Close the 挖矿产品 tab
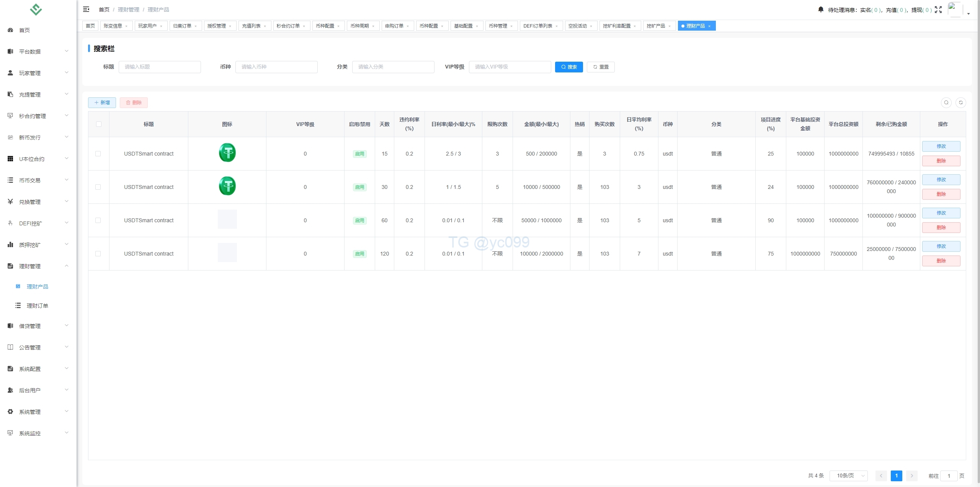980x487 pixels. tap(670, 26)
